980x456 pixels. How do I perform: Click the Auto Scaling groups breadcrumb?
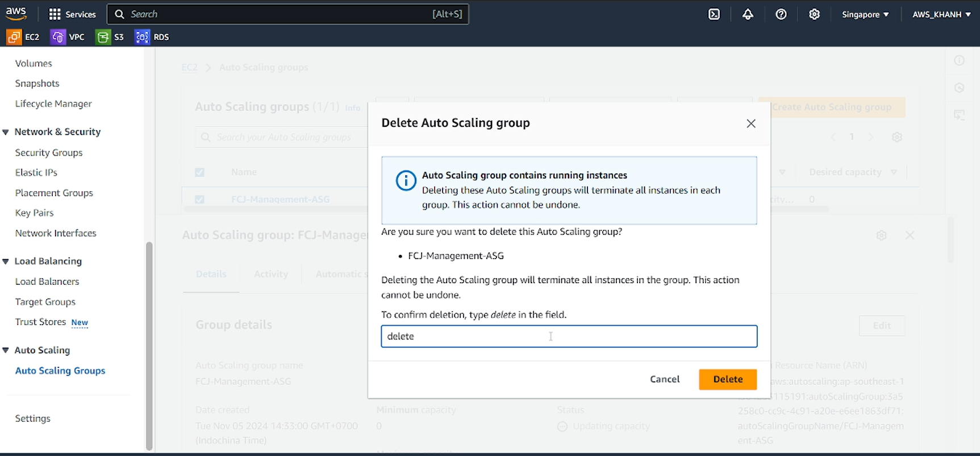point(264,67)
